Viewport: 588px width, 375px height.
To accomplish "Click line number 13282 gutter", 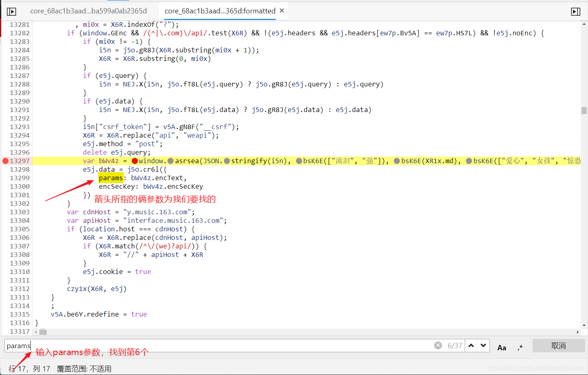I will tap(19, 33).
